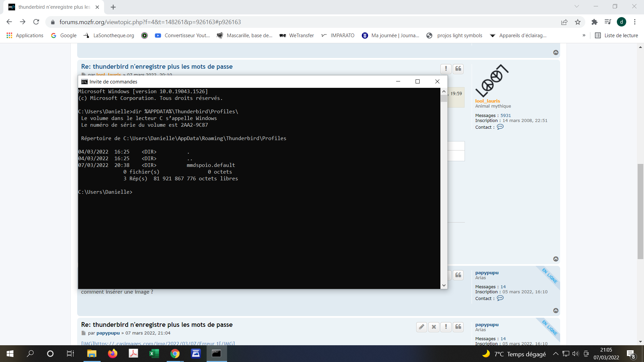644x362 pixels.
Task: Click the edit pencil icon on papypupu post
Action: [422, 327]
